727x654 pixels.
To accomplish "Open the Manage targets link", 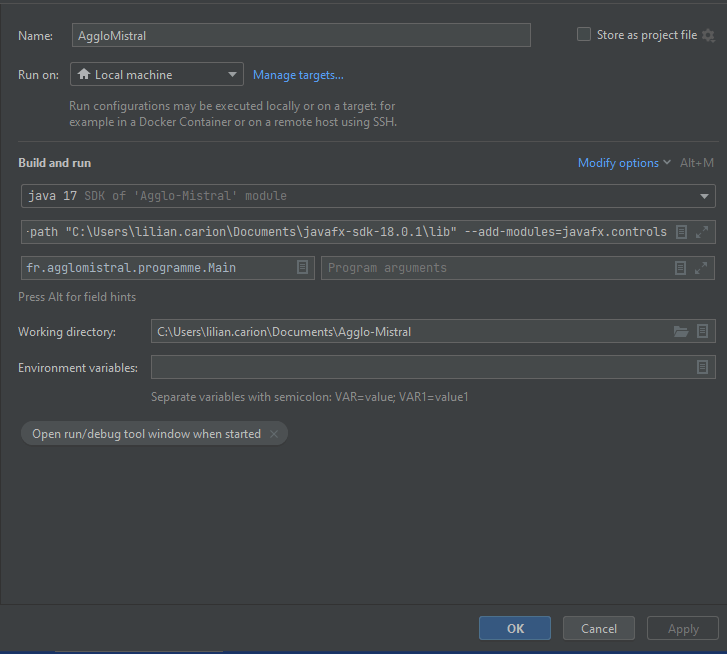I will tap(298, 75).
